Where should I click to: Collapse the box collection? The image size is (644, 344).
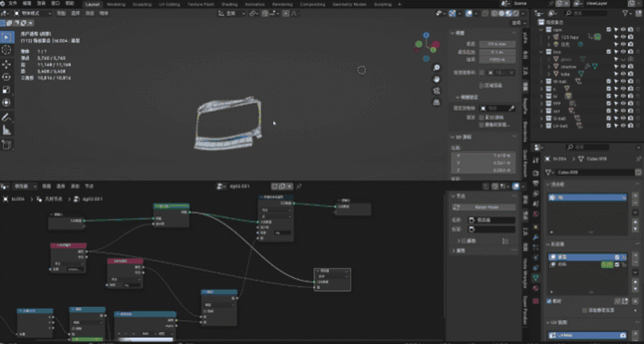coord(542,51)
